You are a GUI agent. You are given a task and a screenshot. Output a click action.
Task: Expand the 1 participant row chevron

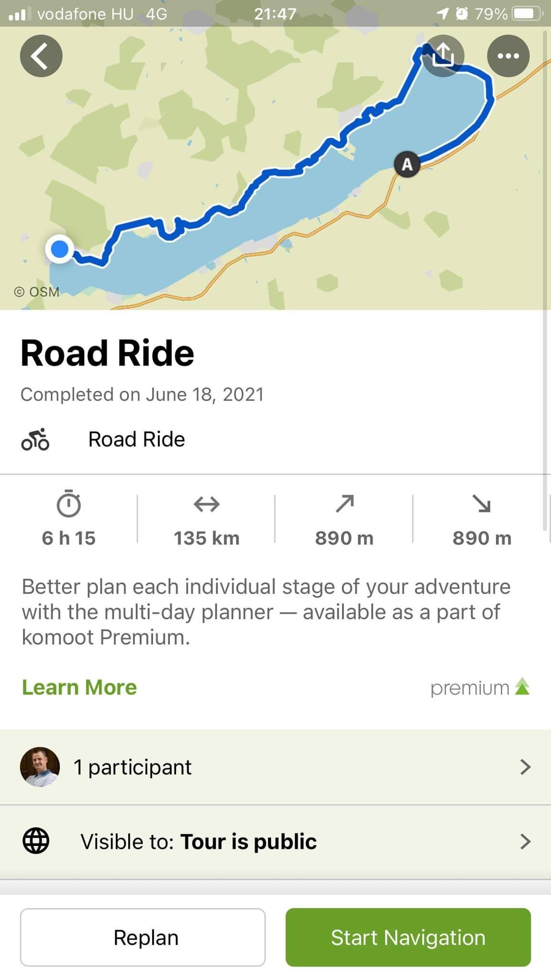pos(525,767)
